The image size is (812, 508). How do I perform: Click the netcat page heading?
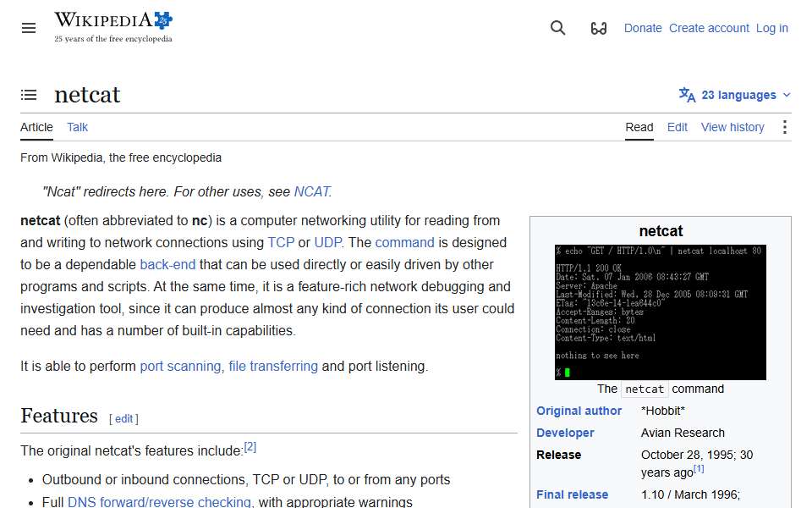[87, 95]
